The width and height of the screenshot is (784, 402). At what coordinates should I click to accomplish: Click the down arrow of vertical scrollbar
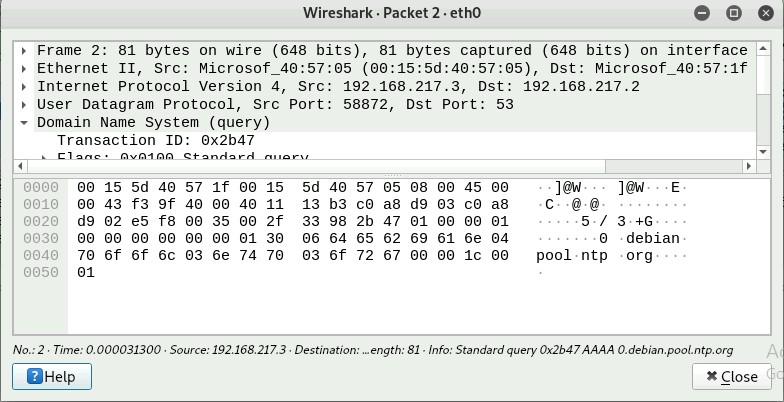coord(763,152)
